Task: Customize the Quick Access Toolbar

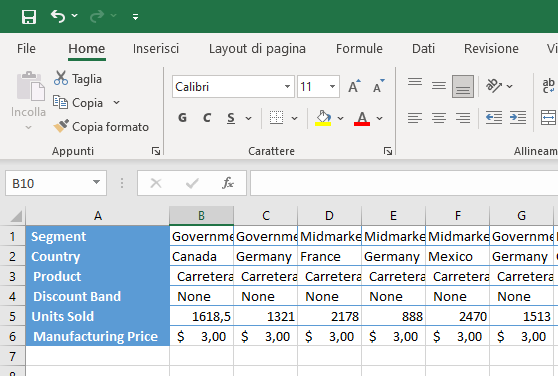Action: 136,16
